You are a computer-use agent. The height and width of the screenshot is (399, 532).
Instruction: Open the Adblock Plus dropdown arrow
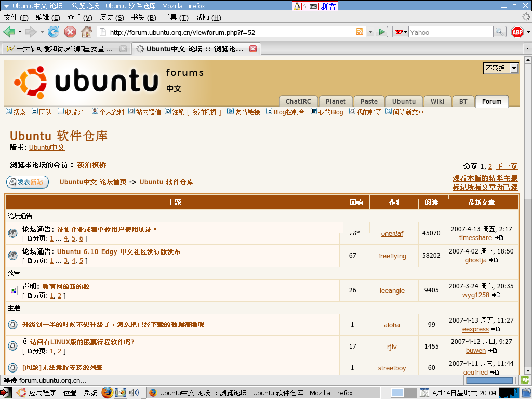(x=528, y=32)
